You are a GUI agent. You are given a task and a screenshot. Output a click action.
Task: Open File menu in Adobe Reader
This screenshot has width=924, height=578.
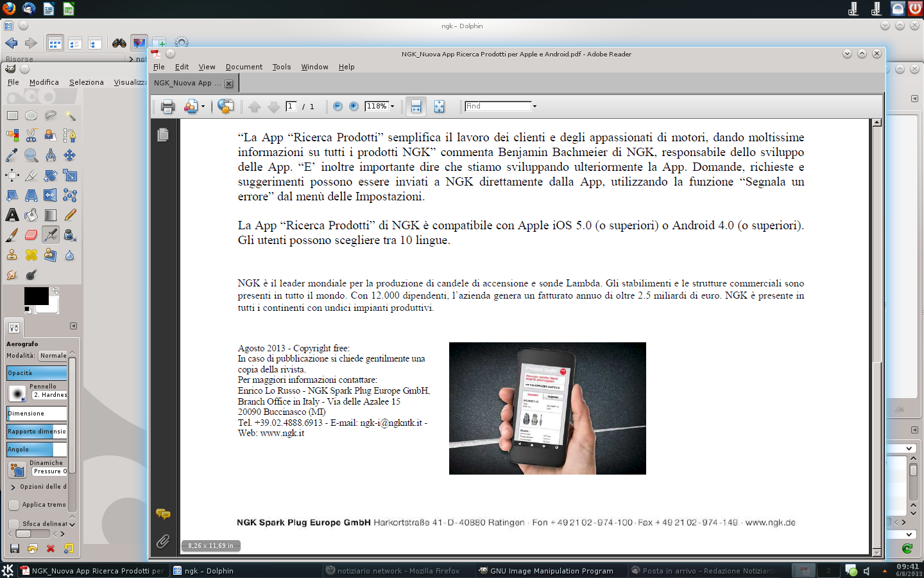[159, 67]
